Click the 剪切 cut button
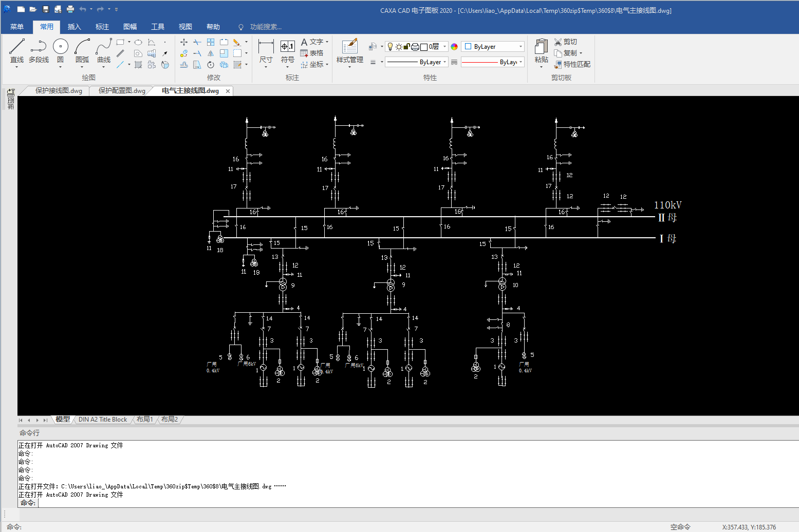Screen dimensions: 799x532 pyautogui.click(x=566, y=42)
